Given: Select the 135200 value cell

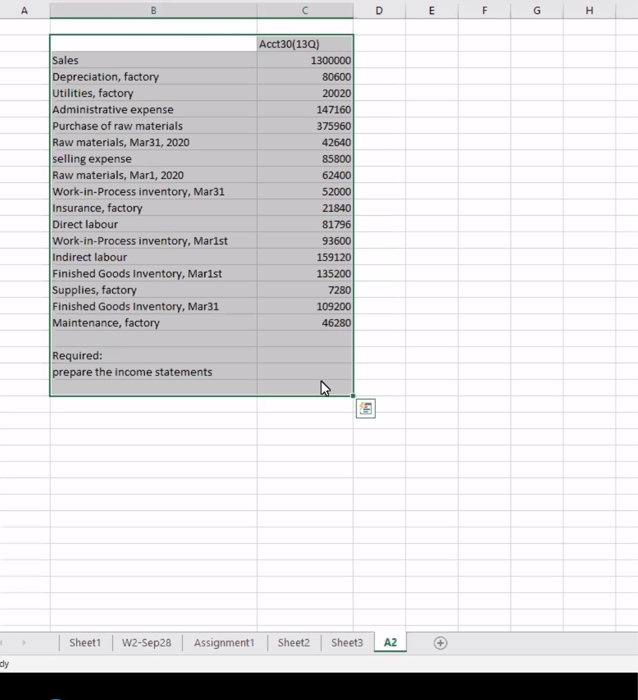Looking at the screenshot, I should [x=305, y=274].
